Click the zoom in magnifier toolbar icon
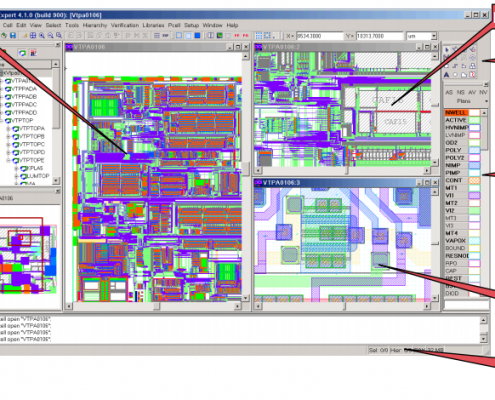 42,35
